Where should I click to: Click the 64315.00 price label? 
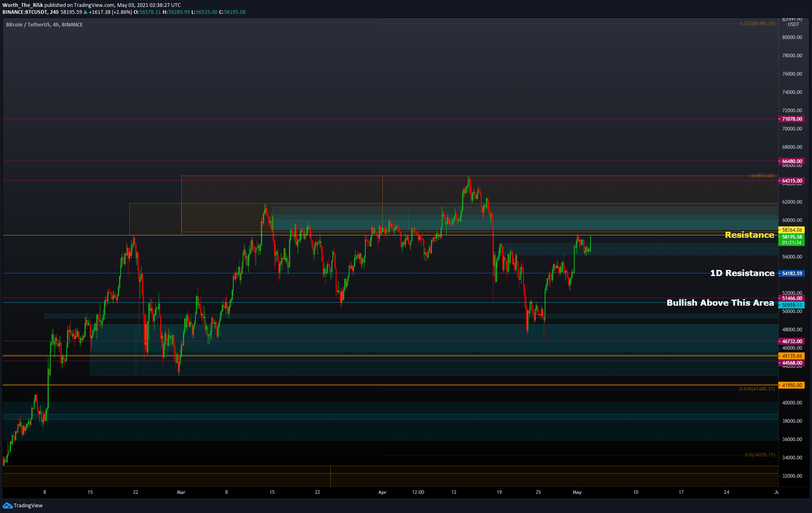[792, 181]
